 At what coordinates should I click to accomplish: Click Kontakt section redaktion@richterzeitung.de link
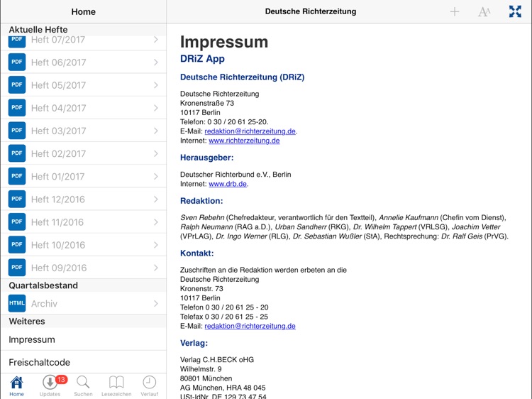250,326
